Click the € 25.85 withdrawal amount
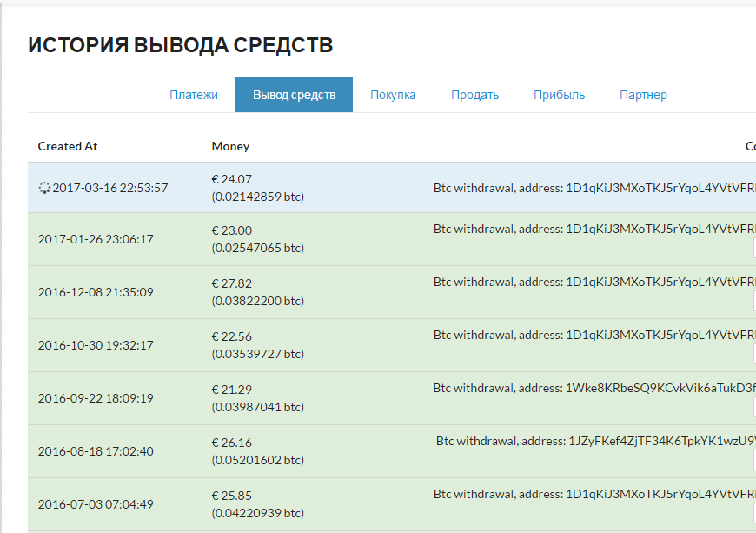The height and width of the screenshot is (533, 756). pyautogui.click(x=231, y=496)
